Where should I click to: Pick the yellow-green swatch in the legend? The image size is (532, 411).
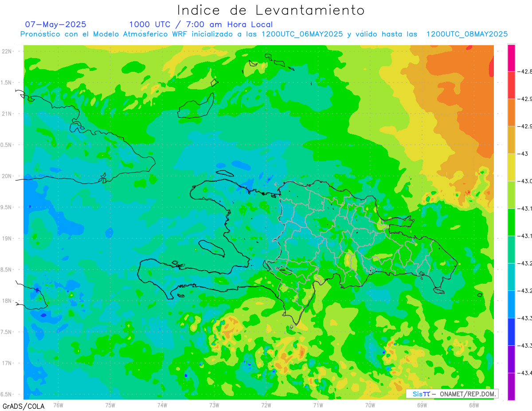511,195
